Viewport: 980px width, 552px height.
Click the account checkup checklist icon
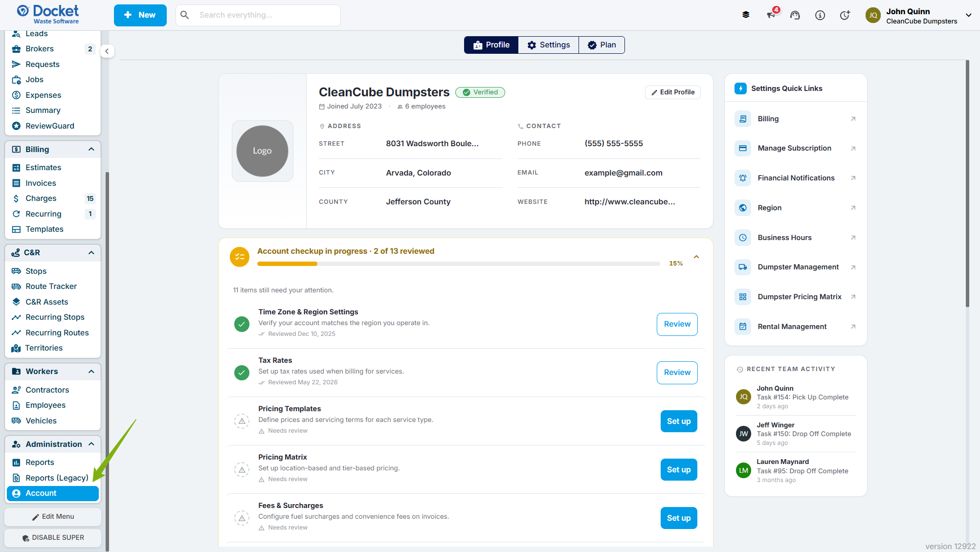(240, 257)
